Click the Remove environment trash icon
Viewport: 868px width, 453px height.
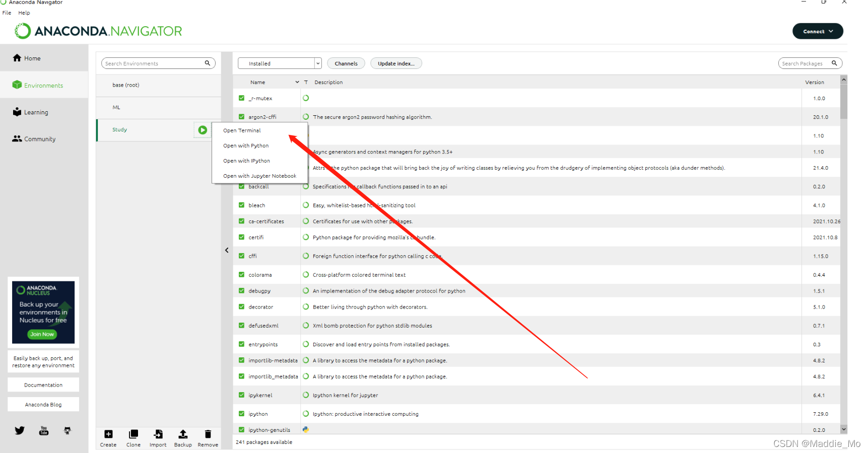pos(208,434)
